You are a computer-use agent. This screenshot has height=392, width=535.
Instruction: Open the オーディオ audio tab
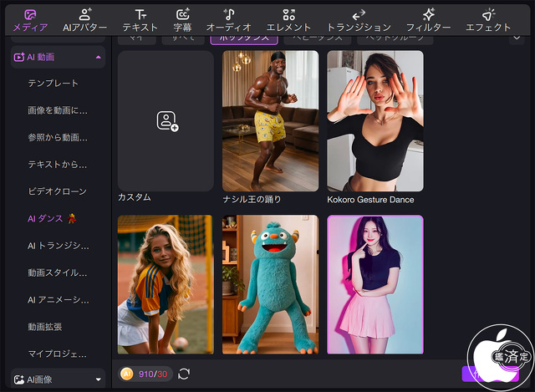point(228,20)
